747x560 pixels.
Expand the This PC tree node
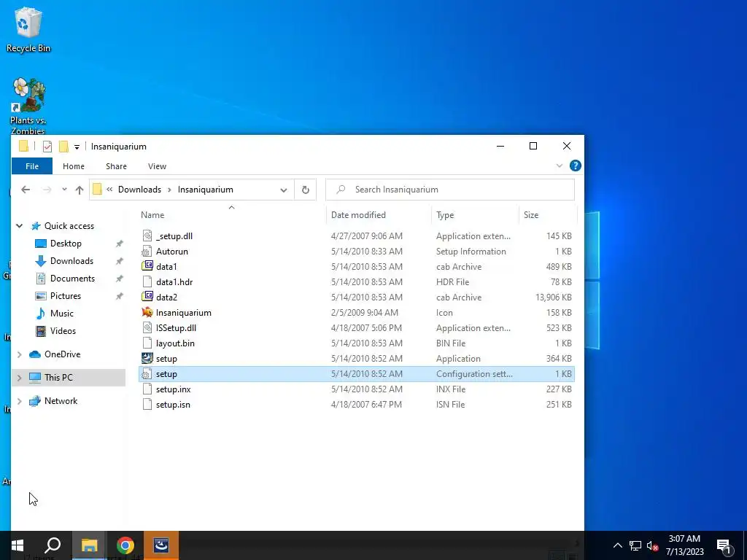[20, 378]
